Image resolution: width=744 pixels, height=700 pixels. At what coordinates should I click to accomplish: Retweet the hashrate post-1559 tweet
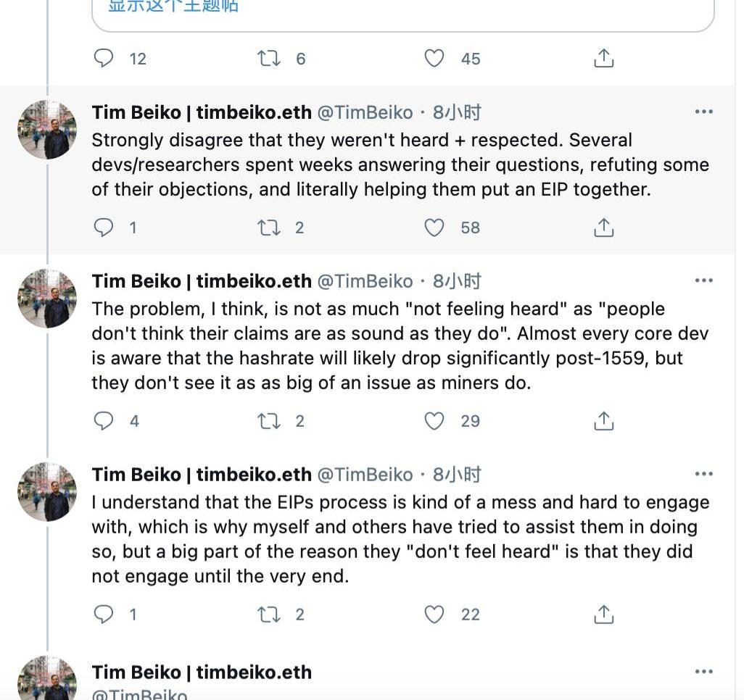269,421
